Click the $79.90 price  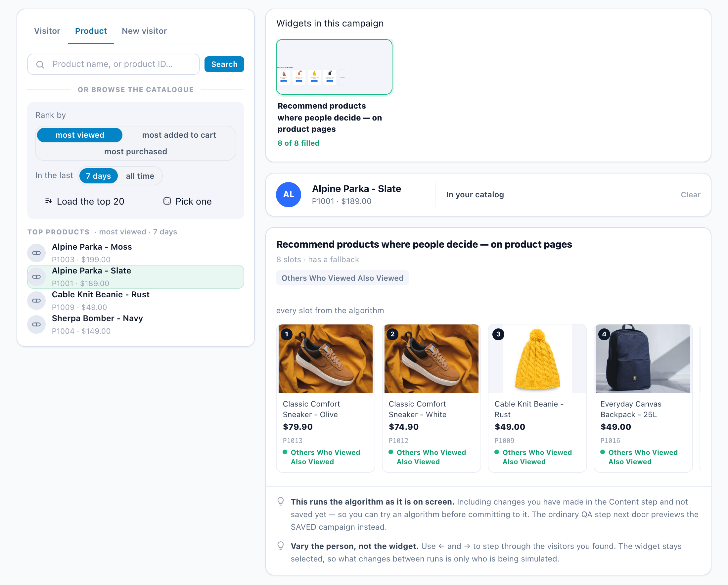298,427
